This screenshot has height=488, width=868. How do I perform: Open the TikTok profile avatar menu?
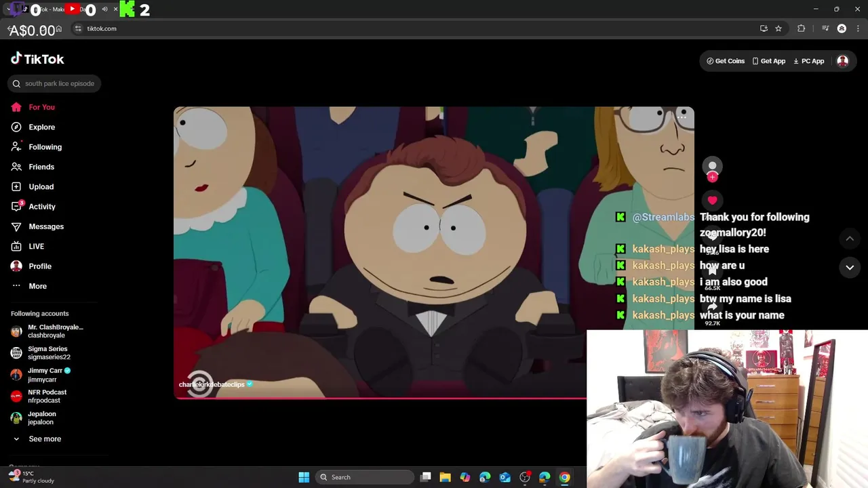pyautogui.click(x=842, y=61)
